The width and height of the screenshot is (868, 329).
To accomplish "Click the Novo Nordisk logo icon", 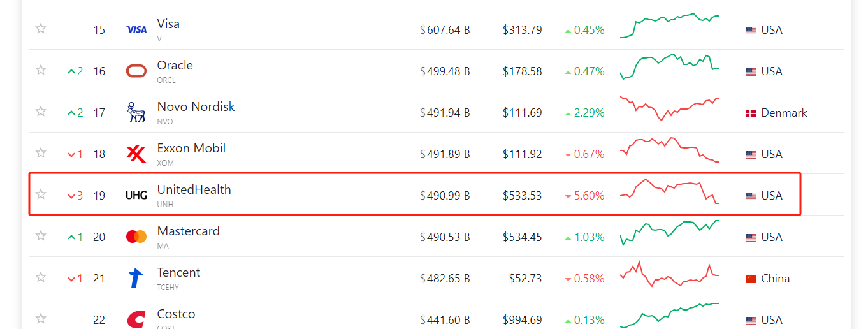I will click(x=136, y=112).
